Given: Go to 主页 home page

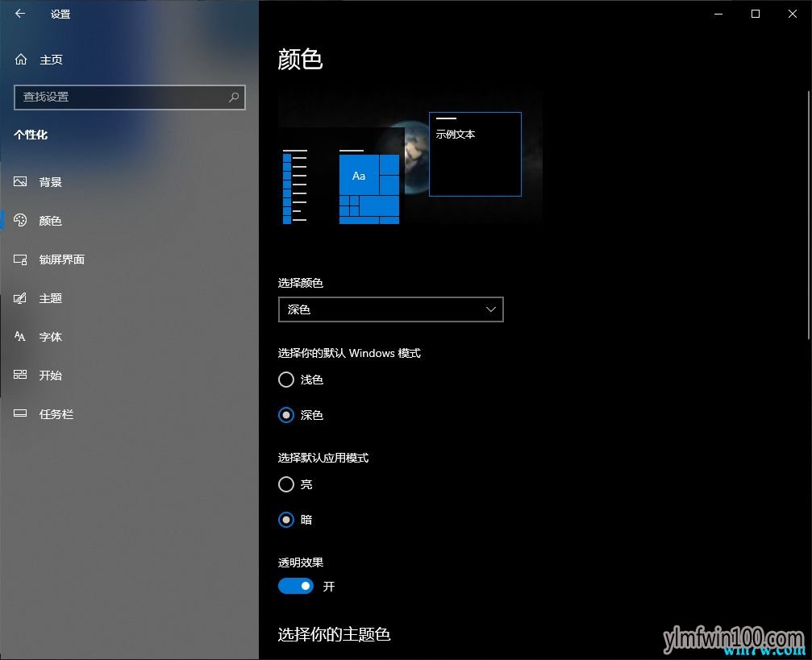Looking at the screenshot, I should [x=130, y=60].
